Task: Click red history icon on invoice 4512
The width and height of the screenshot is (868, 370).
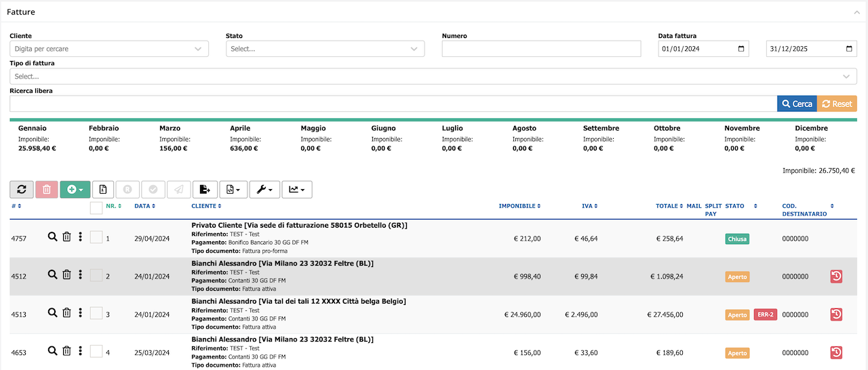Action: [x=836, y=276]
